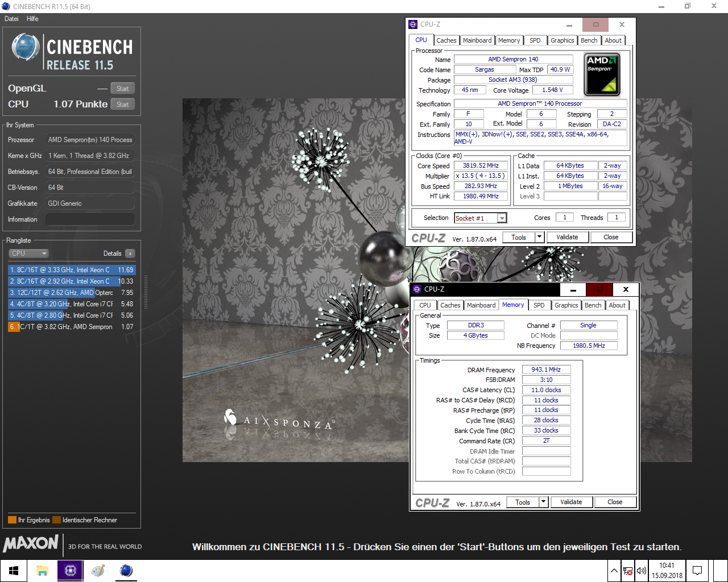Open the Datei menu
This screenshot has height=582, width=728.
11,19
